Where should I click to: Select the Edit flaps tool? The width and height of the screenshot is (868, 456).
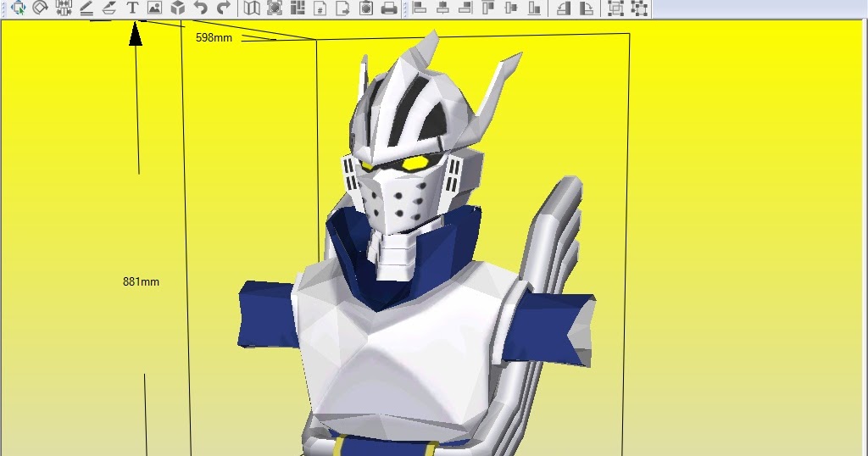109,8
